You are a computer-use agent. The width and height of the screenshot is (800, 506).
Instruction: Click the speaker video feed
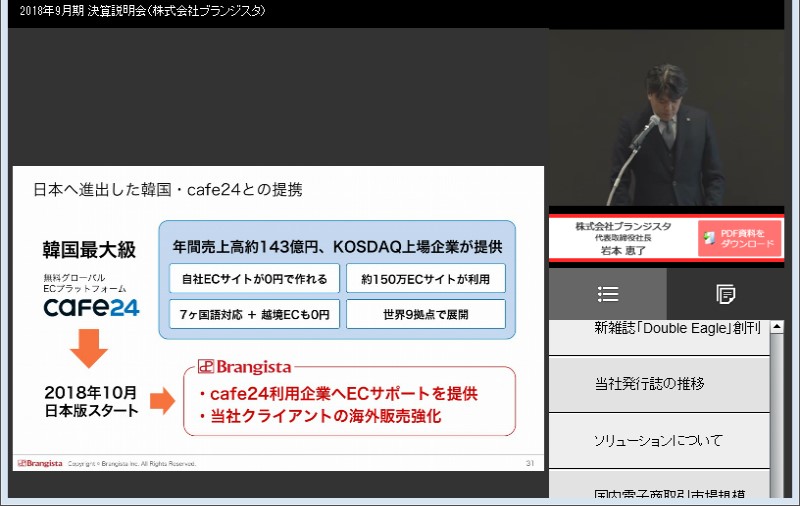[666, 117]
